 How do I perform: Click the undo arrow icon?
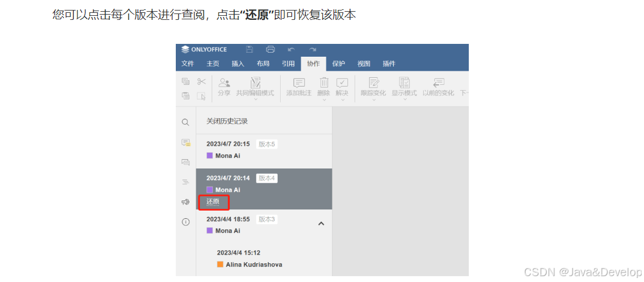pos(291,49)
